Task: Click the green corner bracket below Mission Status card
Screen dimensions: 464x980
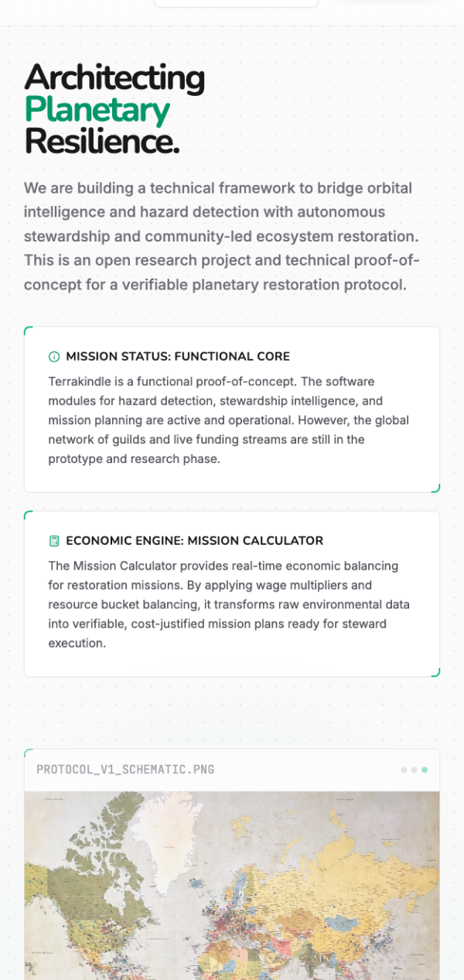Action: click(x=436, y=488)
